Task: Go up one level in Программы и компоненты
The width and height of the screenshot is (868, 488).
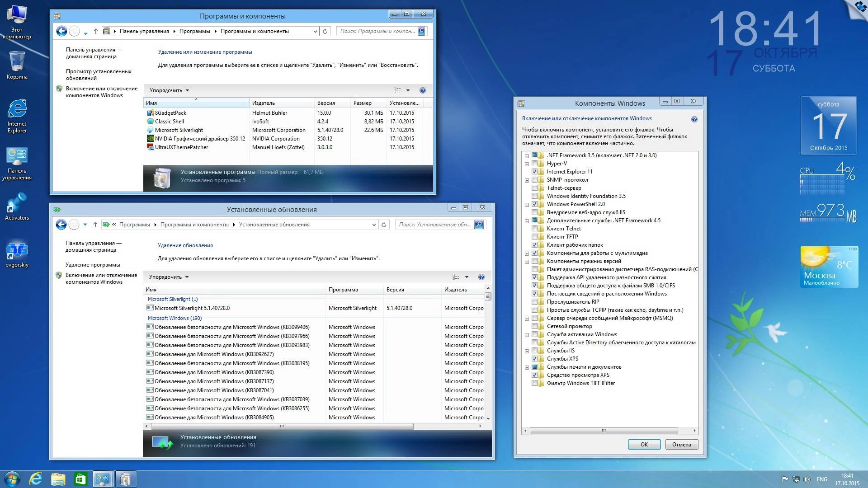Action: click(95, 31)
